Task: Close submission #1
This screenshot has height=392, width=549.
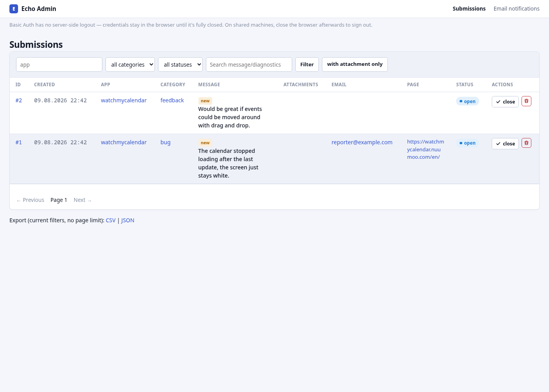Action: (505, 143)
